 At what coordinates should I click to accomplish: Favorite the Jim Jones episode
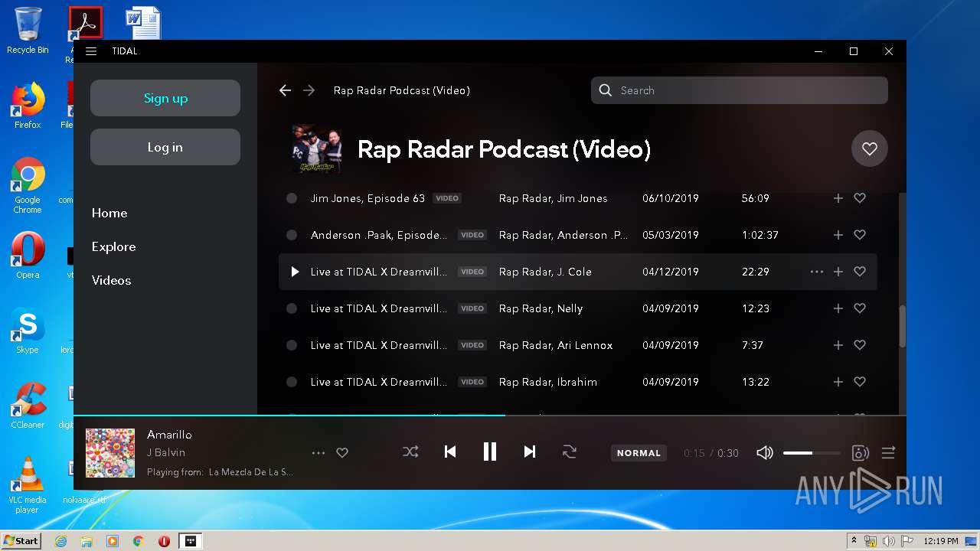pos(860,198)
